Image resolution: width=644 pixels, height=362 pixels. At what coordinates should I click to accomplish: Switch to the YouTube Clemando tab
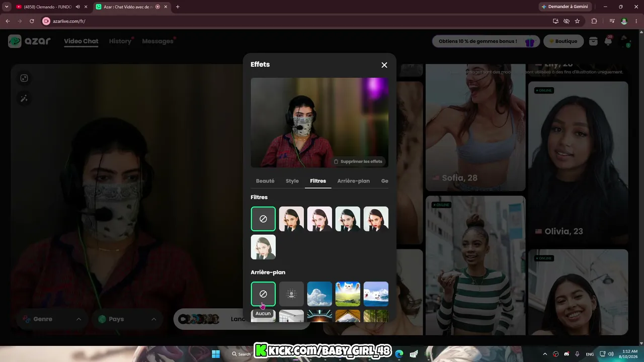tap(48, 7)
